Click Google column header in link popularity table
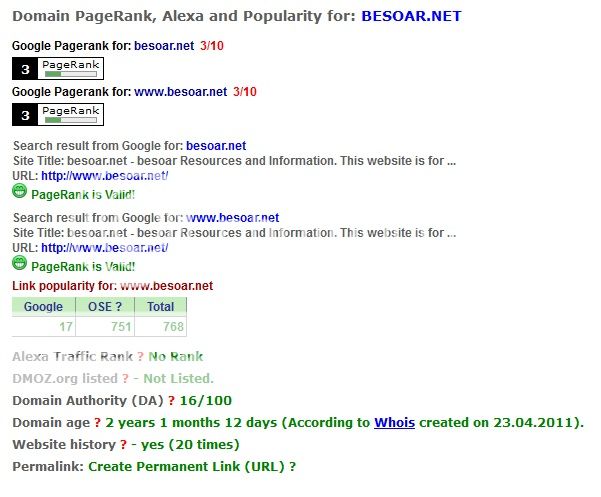Screen dimensions: 601x497 43,307
